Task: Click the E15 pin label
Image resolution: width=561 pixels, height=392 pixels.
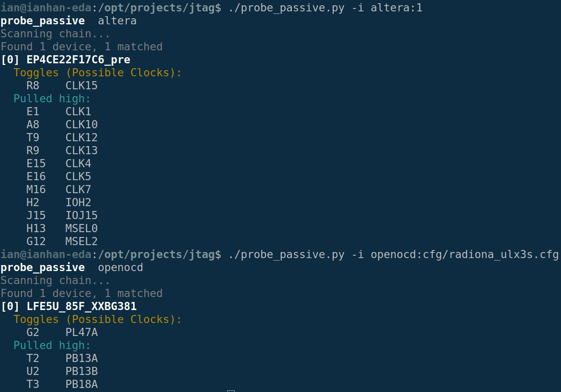Action: (x=36, y=164)
